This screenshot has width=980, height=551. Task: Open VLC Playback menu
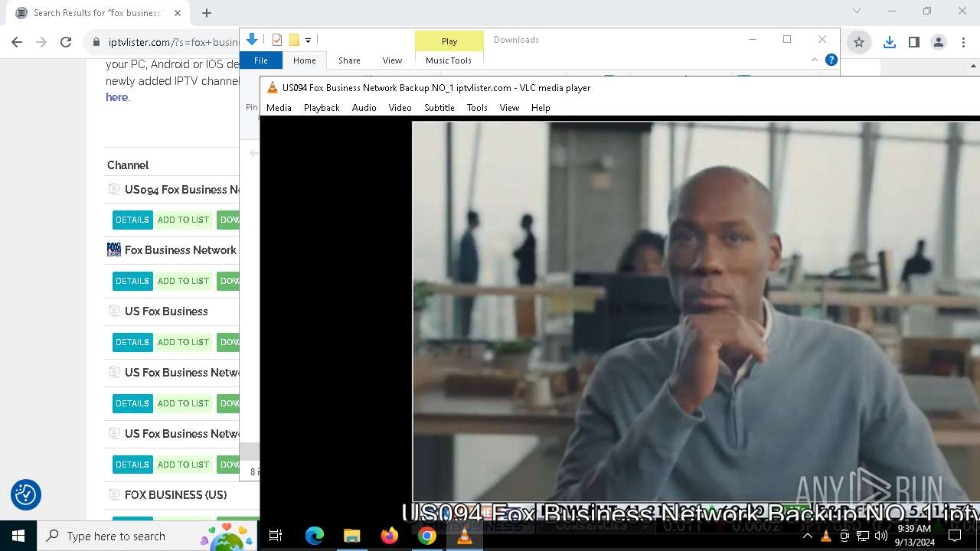(322, 108)
